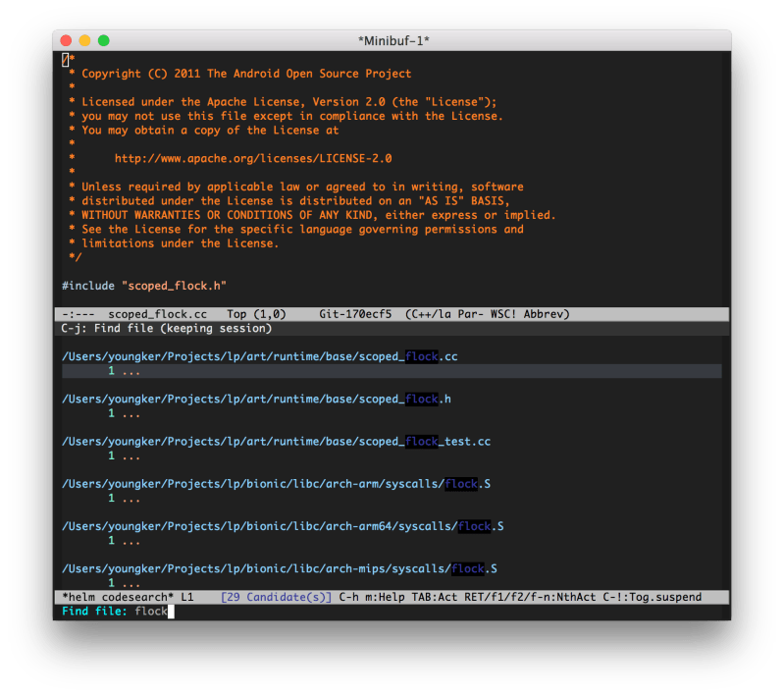
Task: Click 'TAB:Act' in helm mode line
Action: [435, 597]
